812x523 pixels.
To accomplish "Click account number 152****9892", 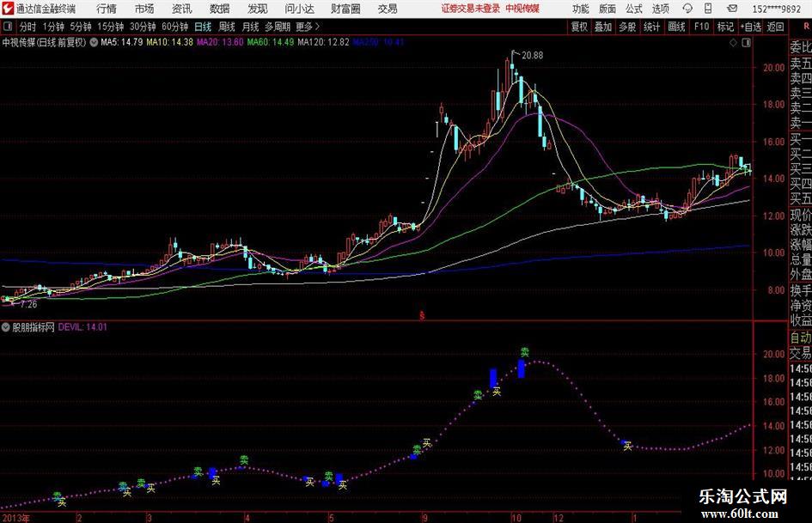I will point(776,9).
